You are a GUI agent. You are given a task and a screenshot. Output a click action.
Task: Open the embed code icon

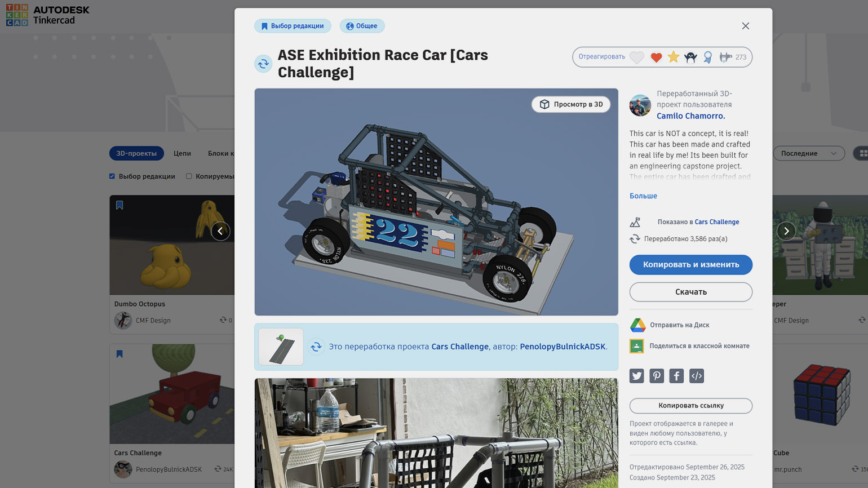click(x=697, y=376)
